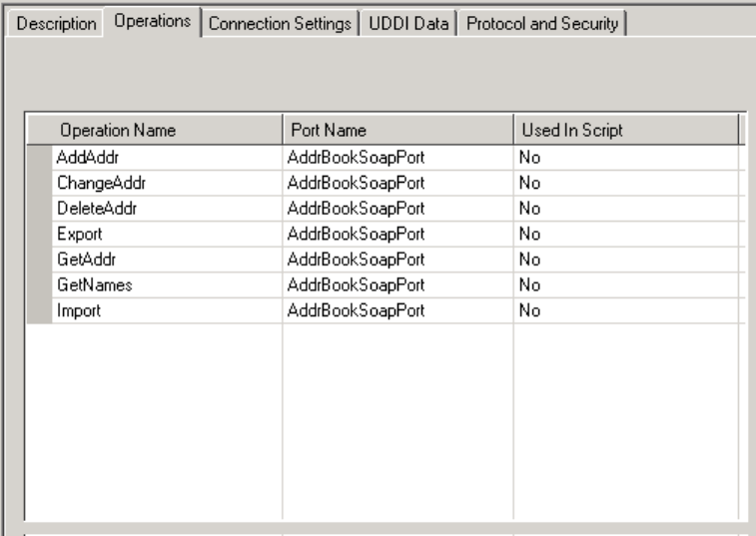This screenshot has height=536, width=756.
Task: Select the GetAddr operation
Action: [80, 261]
